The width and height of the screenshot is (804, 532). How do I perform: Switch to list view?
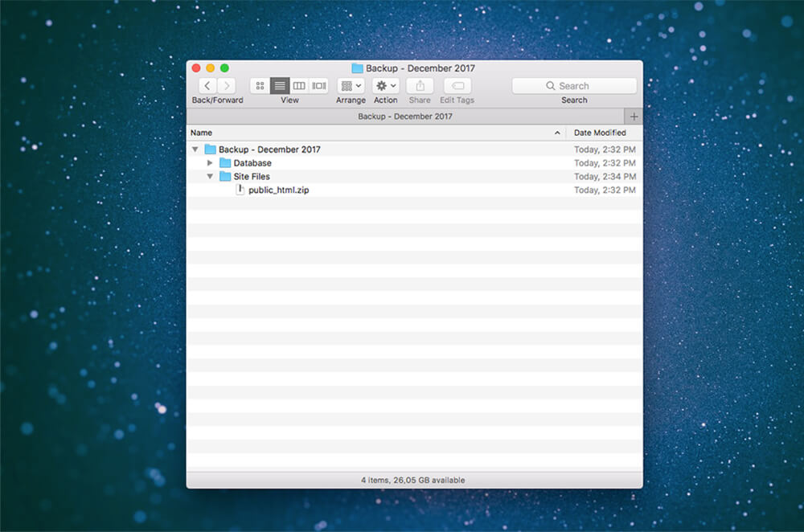point(280,86)
